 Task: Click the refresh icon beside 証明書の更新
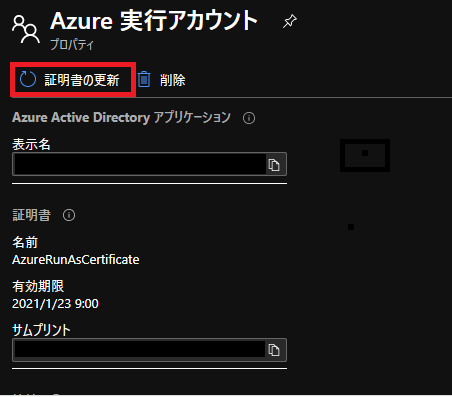tap(28, 80)
